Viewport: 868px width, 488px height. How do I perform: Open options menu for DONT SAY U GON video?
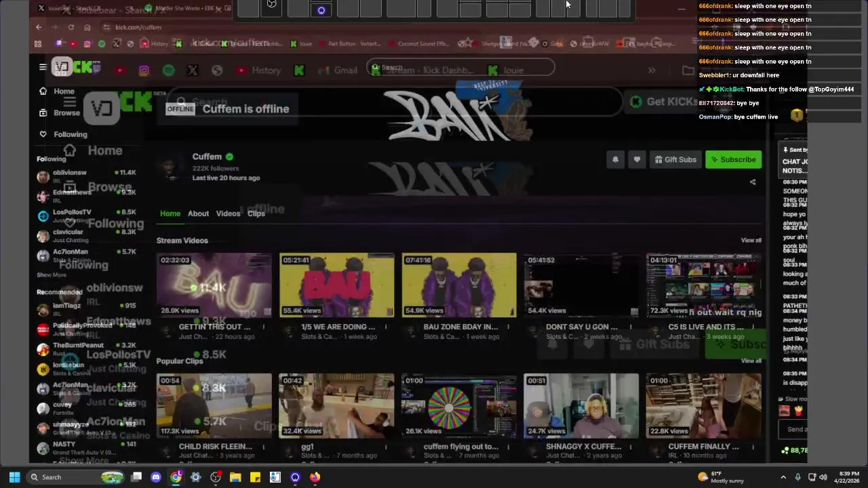(631, 327)
